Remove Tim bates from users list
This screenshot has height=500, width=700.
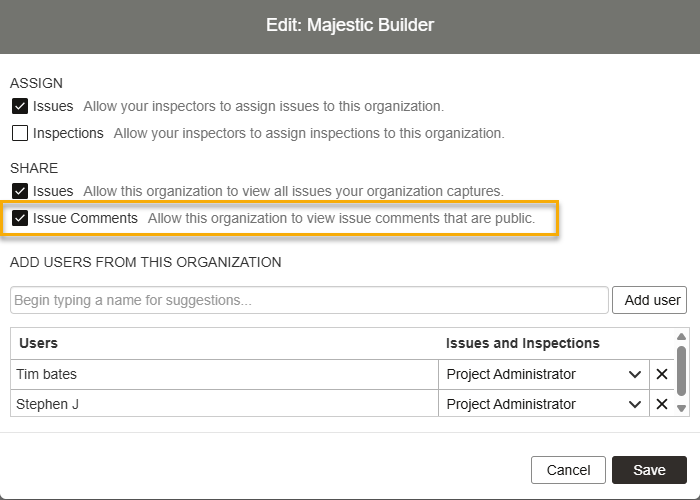click(661, 374)
